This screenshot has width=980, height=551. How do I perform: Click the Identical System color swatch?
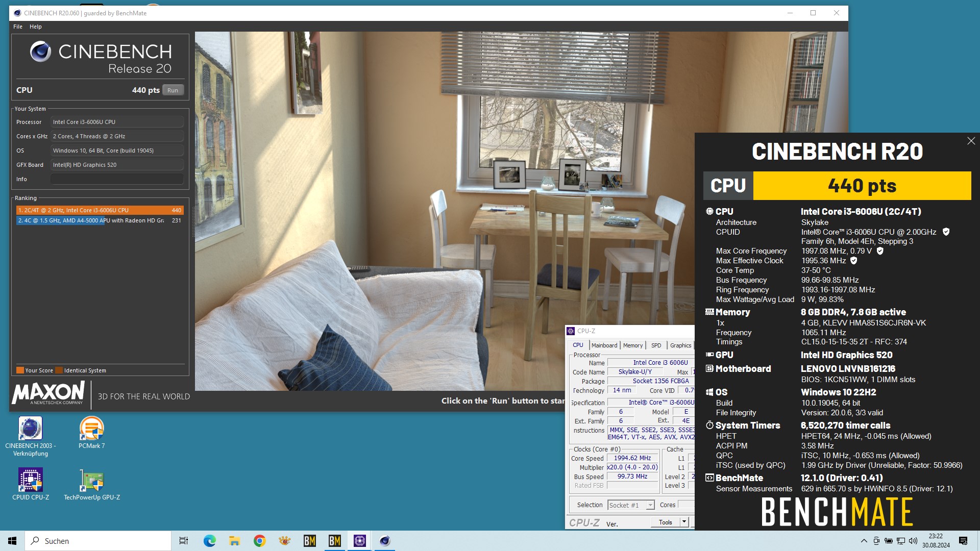(59, 370)
